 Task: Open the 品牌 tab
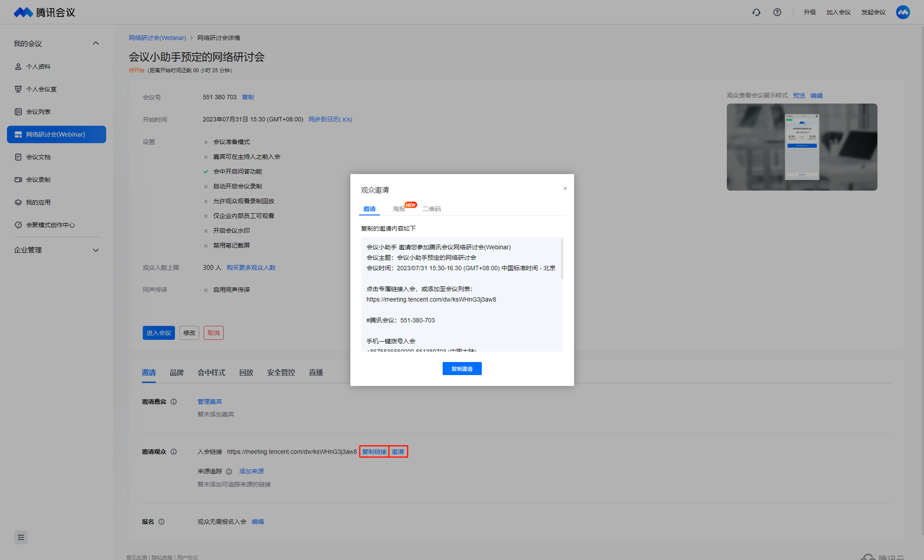pyautogui.click(x=177, y=372)
